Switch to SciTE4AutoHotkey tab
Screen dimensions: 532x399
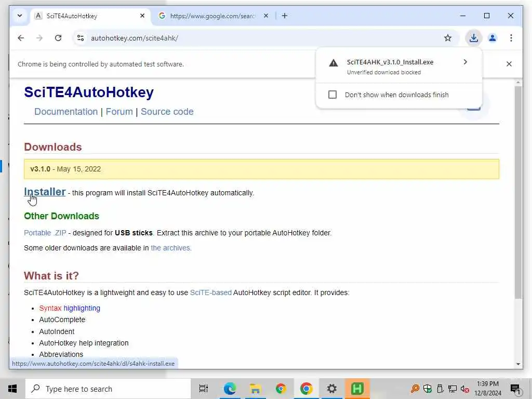[x=90, y=16]
